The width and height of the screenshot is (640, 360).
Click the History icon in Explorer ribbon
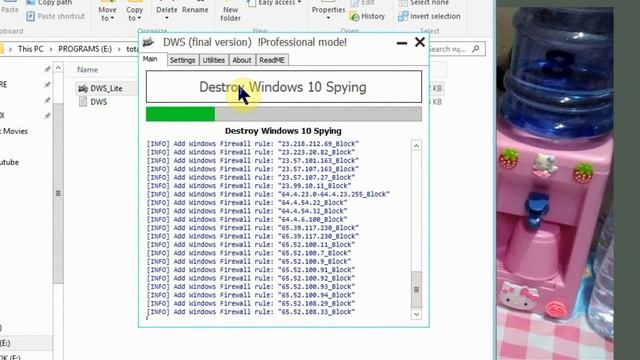click(x=355, y=16)
